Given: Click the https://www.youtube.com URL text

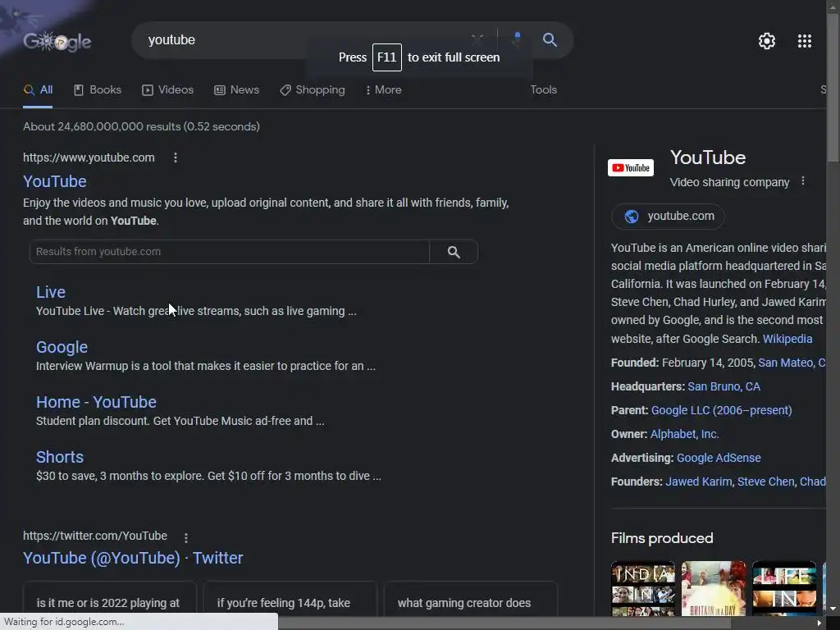Looking at the screenshot, I should 89,157.
